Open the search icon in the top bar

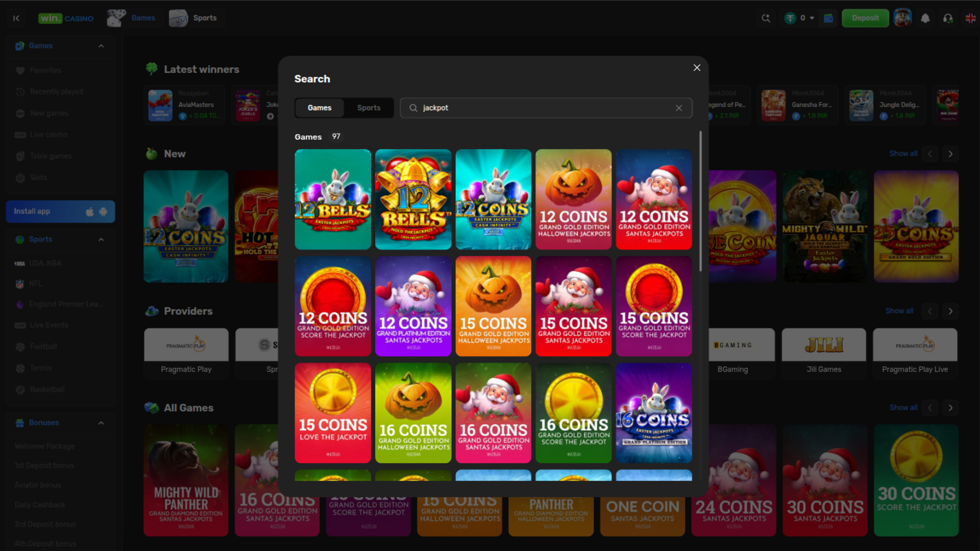766,18
